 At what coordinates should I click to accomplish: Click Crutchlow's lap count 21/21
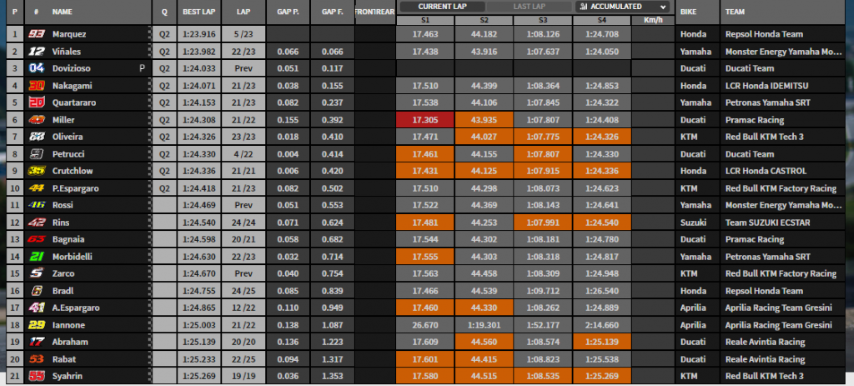(243, 171)
